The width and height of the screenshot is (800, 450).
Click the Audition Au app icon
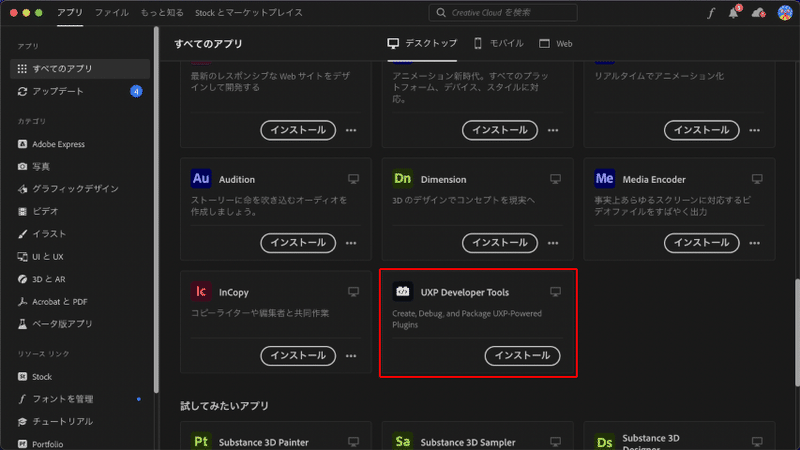pyautogui.click(x=201, y=179)
